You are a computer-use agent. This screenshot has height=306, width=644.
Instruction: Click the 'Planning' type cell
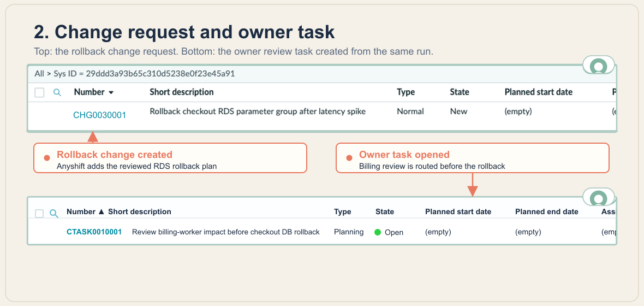coord(349,232)
